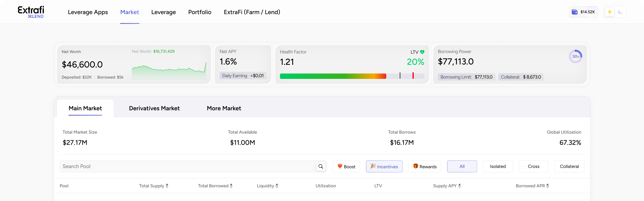This screenshot has width=644, height=201.
Task: Click the Borrowing Limit $77,113.0 badge
Action: (467, 77)
